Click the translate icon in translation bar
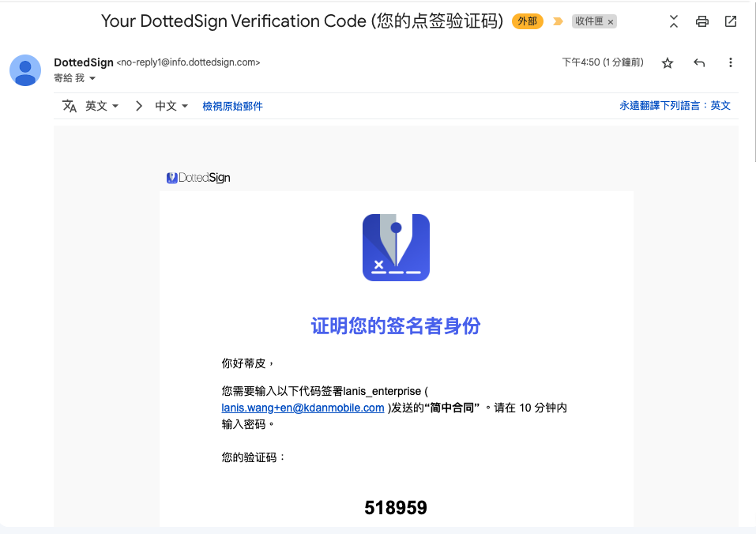Viewport: 756px width, 534px height. coord(70,106)
